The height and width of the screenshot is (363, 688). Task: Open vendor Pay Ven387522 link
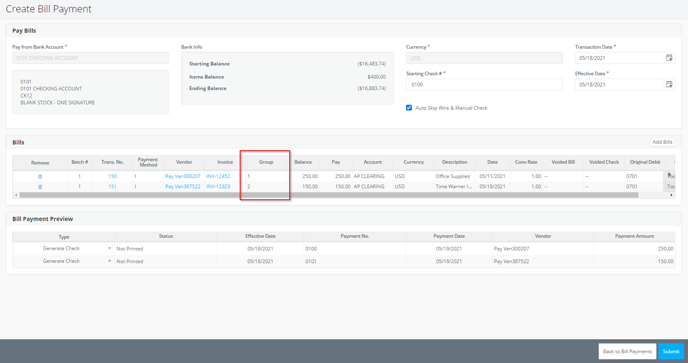[x=183, y=187]
